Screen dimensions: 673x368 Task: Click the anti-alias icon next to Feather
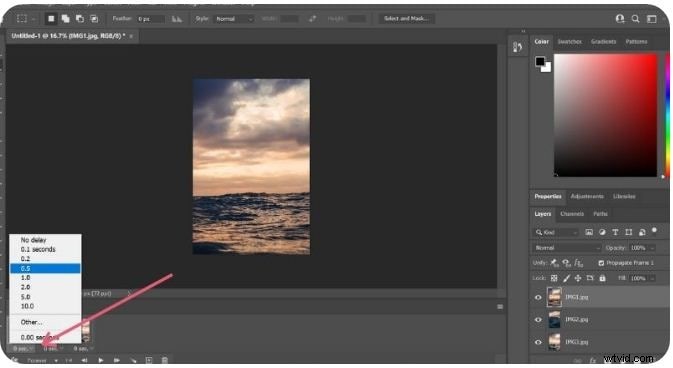click(177, 19)
